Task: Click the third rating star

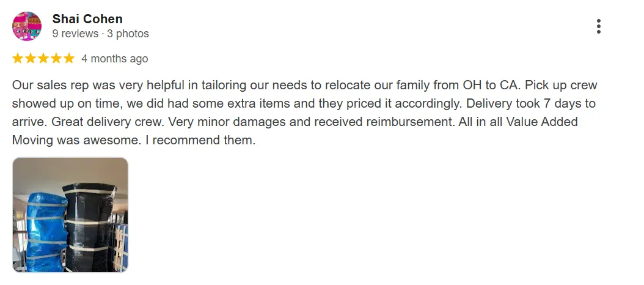Action: (43, 59)
